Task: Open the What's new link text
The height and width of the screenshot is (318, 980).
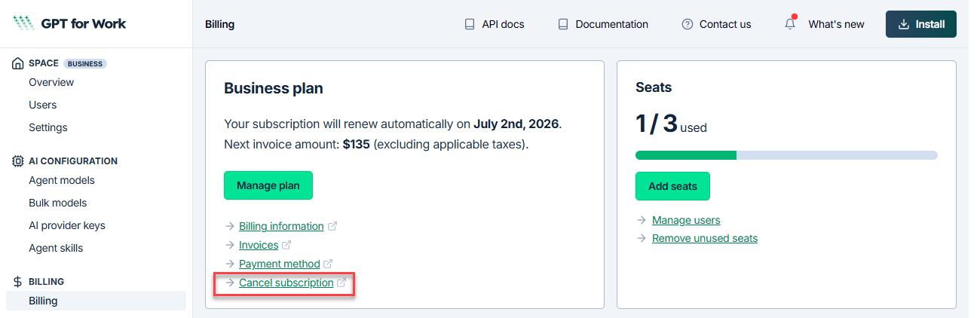Action: coord(837,24)
